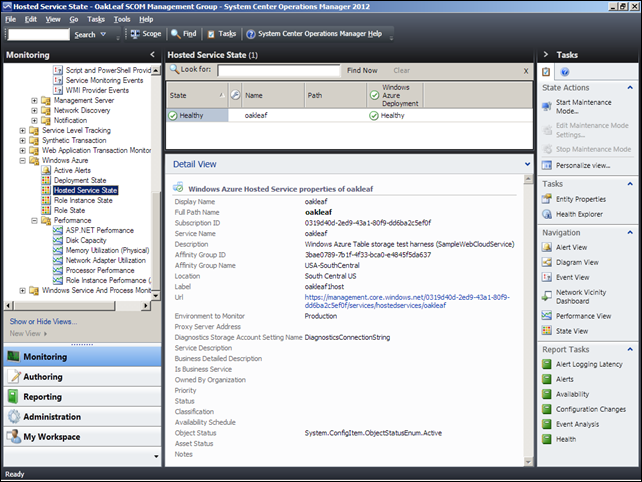Viewport: 642px width, 482px height.
Task: Collapse Windows Azure folder
Action: point(23,161)
